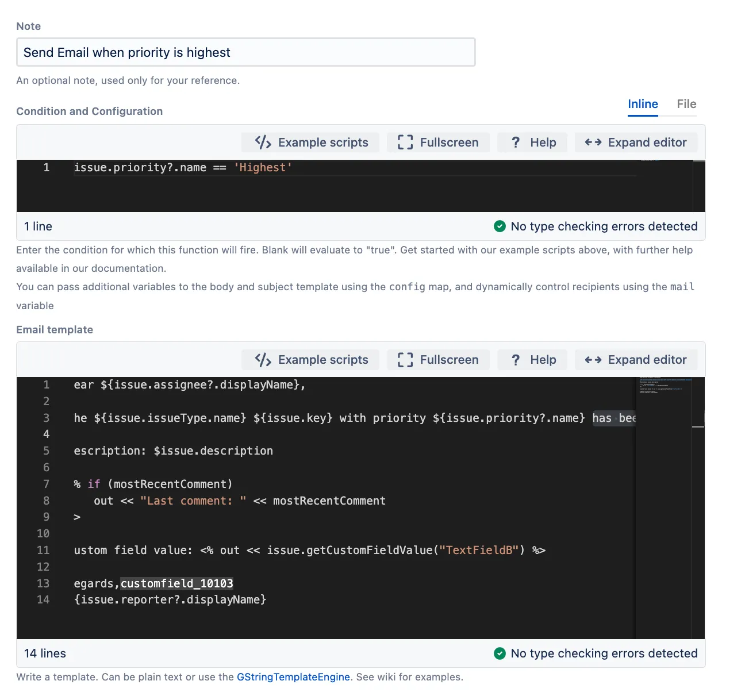
Task: Click the '"Last comment: "' string in line 8
Action: pyautogui.click(x=193, y=501)
